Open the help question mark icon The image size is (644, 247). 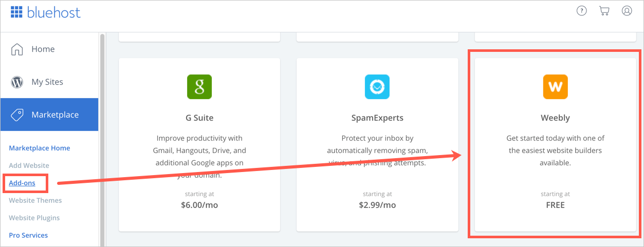(x=581, y=11)
